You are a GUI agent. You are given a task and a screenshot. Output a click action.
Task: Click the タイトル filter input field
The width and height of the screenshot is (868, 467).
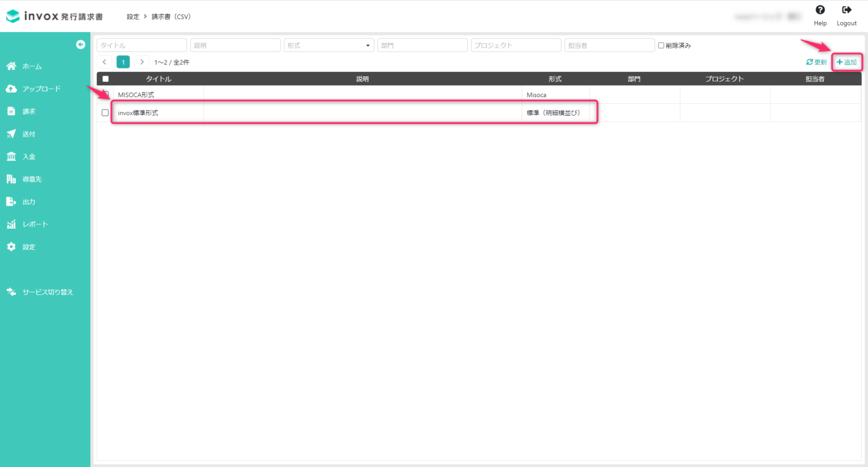click(x=142, y=46)
